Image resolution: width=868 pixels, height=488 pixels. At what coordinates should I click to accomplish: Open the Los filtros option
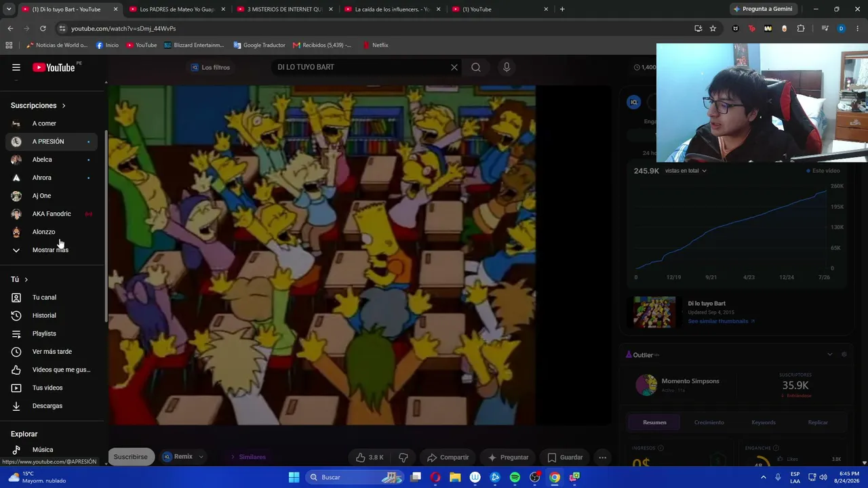click(210, 67)
